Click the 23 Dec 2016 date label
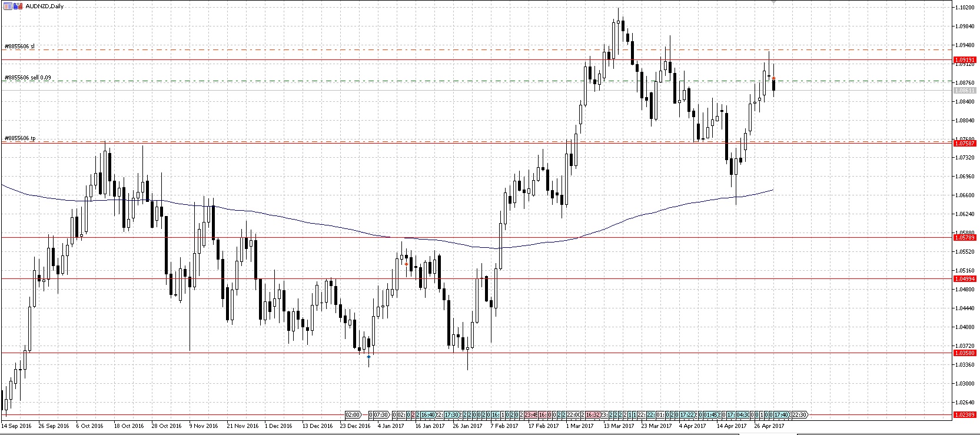Screen dimensions: 980x435 (356, 426)
